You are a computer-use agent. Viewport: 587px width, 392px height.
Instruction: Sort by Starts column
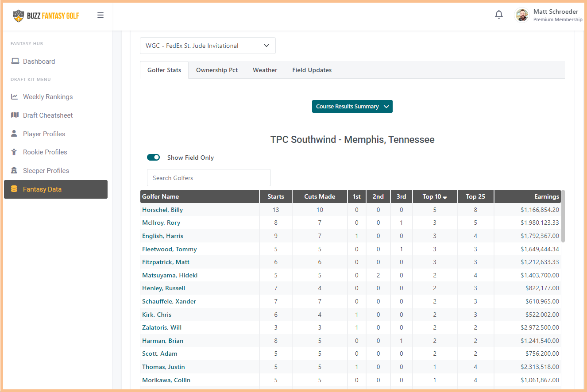276,196
